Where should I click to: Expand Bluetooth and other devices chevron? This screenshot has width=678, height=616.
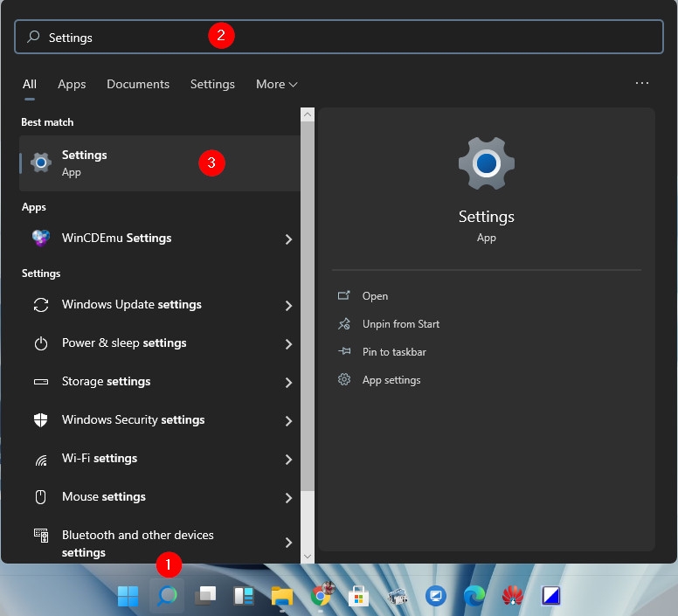289,543
